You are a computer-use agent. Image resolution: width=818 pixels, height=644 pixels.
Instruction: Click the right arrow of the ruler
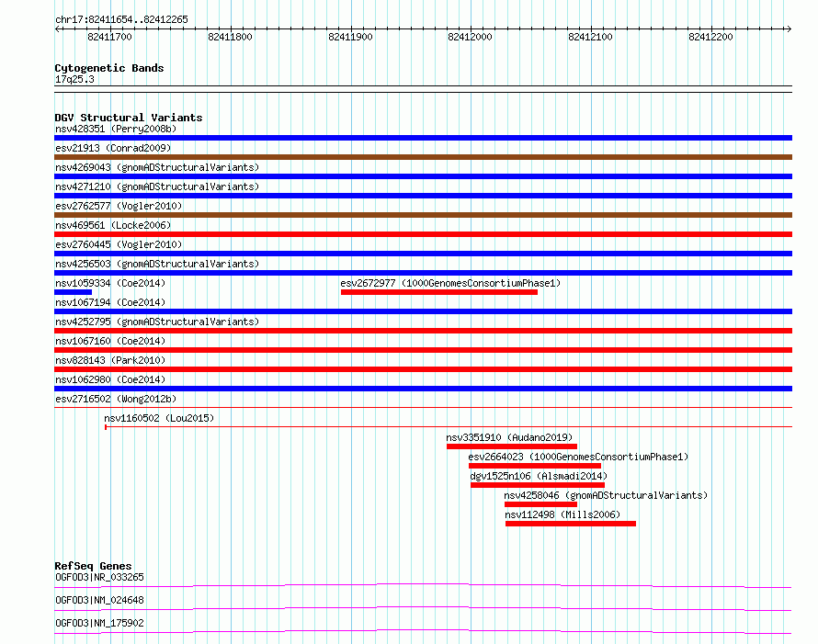(789, 29)
